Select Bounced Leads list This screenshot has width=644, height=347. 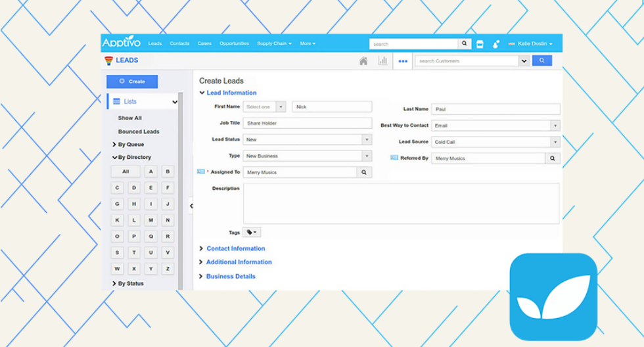tap(139, 132)
